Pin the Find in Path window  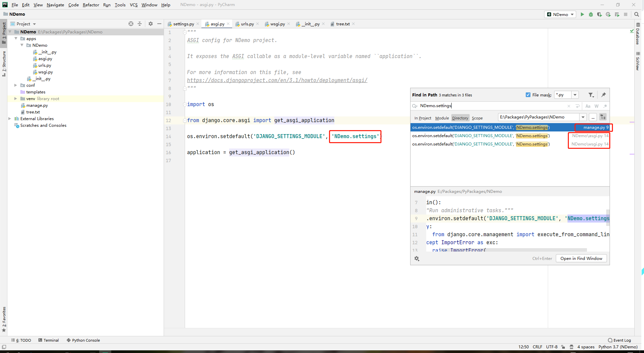pyautogui.click(x=604, y=95)
